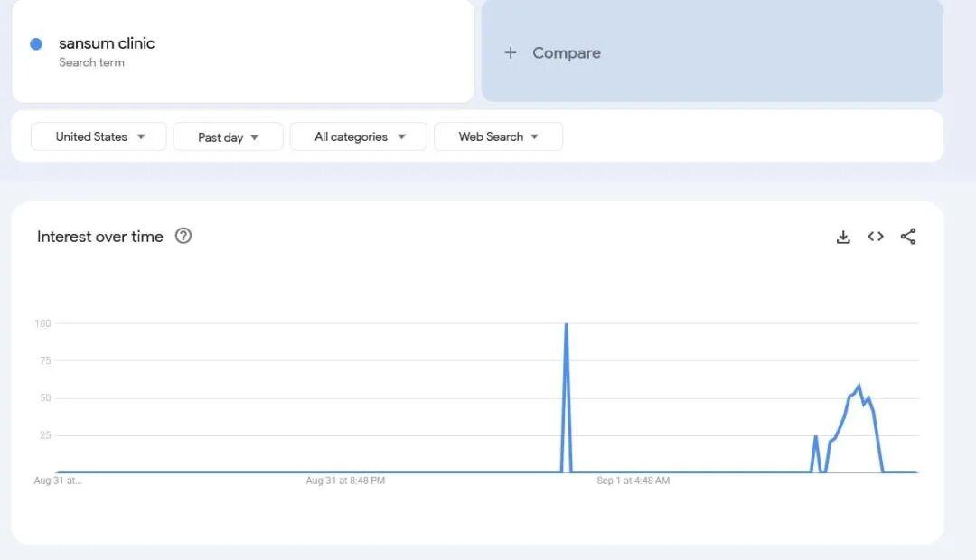Viewport: 976px width, 560px height.
Task: Select the peak at 100 on chart
Action: 567,325
